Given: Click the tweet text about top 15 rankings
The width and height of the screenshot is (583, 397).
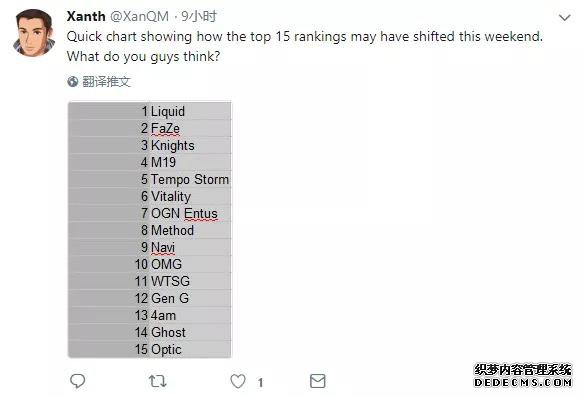Looking at the screenshot, I should [305, 46].
